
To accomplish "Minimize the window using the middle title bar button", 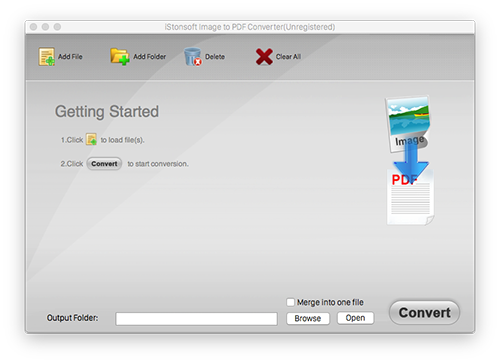I will click(45, 27).
